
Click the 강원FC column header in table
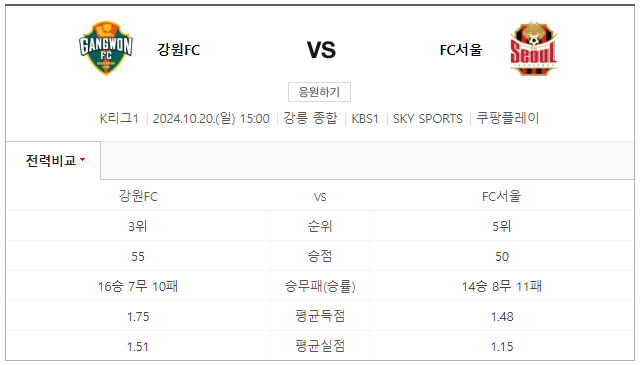pyautogui.click(x=138, y=196)
